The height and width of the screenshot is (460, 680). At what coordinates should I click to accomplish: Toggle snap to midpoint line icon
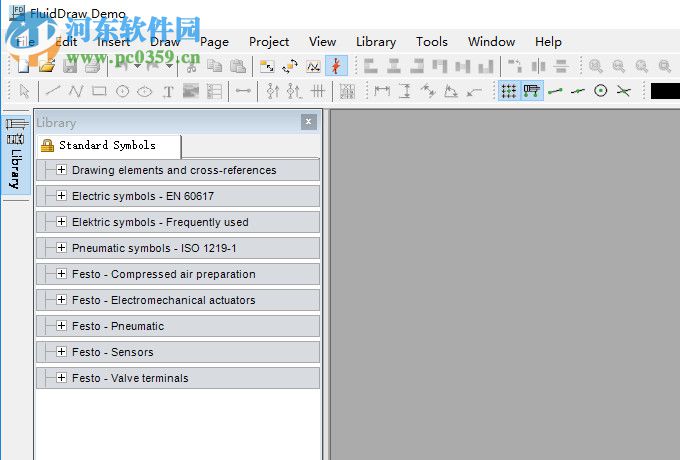pyautogui.click(x=578, y=91)
